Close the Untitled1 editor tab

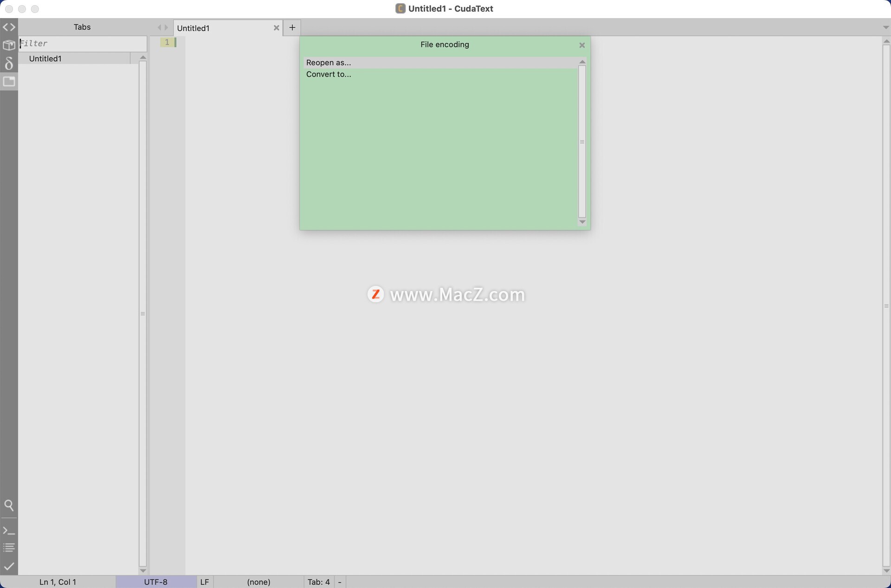[276, 28]
